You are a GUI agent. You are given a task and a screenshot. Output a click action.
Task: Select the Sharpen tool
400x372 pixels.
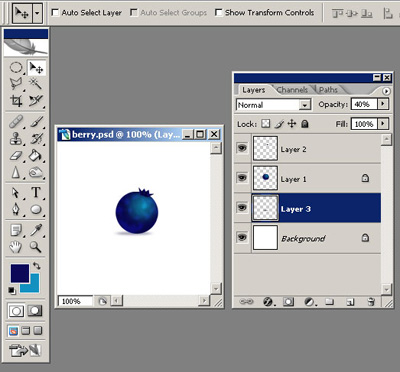coord(16,173)
